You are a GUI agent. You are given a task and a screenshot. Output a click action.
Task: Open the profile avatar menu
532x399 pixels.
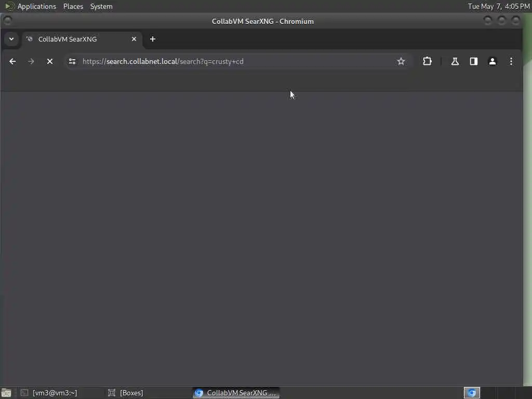click(493, 61)
